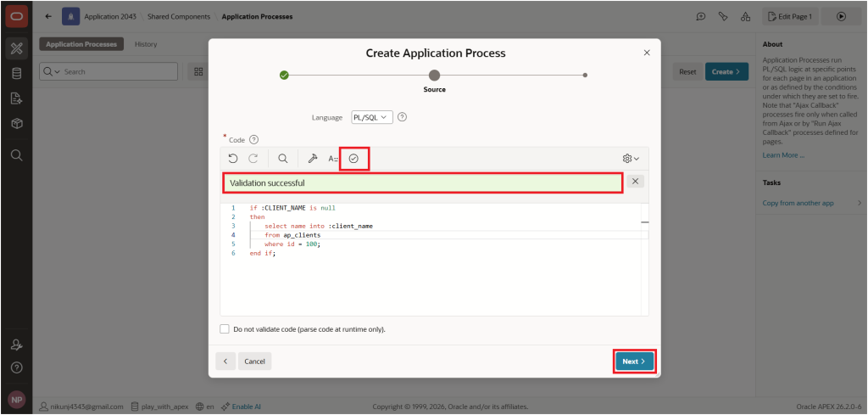The width and height of the screenshot is (868, 415).
Task: Open the SQL Workshop database icon
Action: coord(16,73)
